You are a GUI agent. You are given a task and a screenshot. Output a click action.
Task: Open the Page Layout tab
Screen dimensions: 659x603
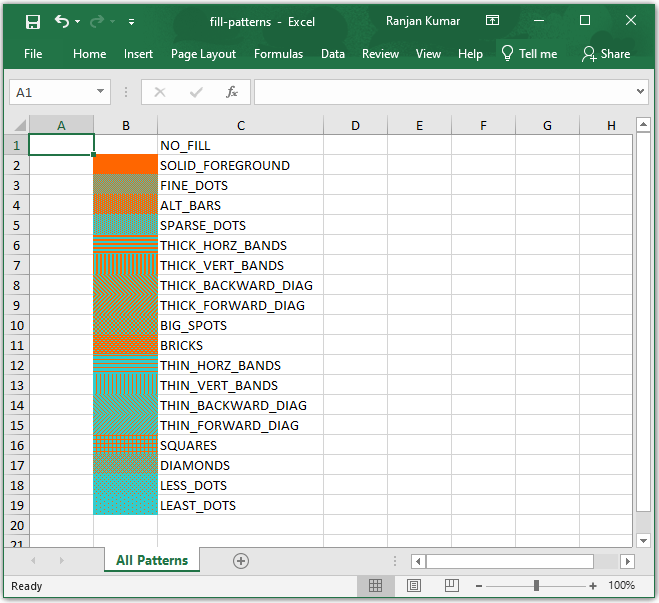point(203,54)
